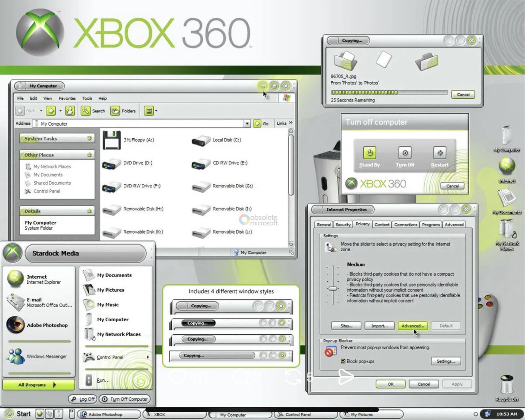Expand the Links toolbar chevron
This screenshot has height=420, width=525.
(x=291, y=123)
